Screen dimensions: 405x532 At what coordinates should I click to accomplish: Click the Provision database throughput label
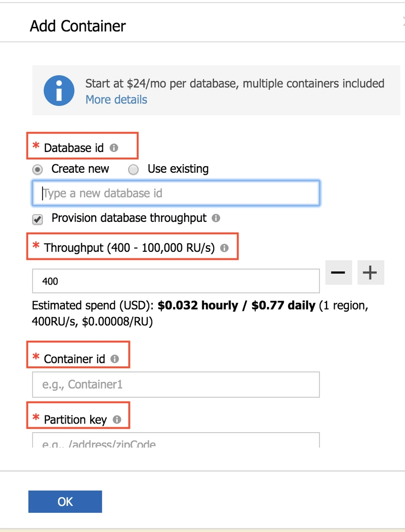click(x=129, y=218)
